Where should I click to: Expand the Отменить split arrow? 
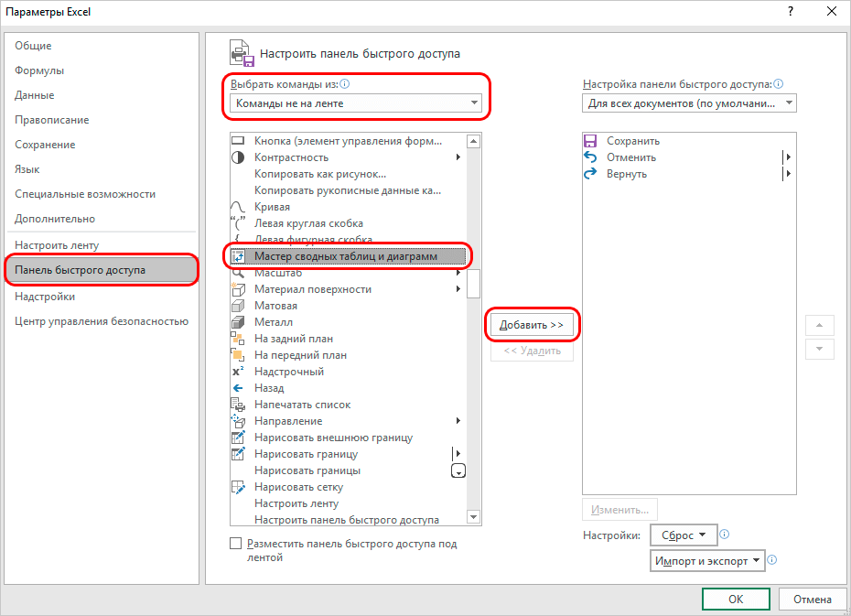[788, 157]
